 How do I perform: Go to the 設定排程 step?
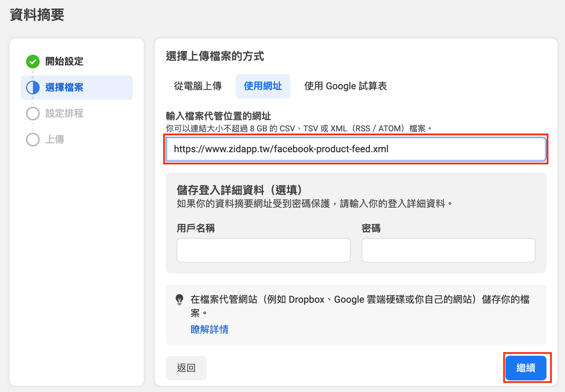click(x=64, y=114)
